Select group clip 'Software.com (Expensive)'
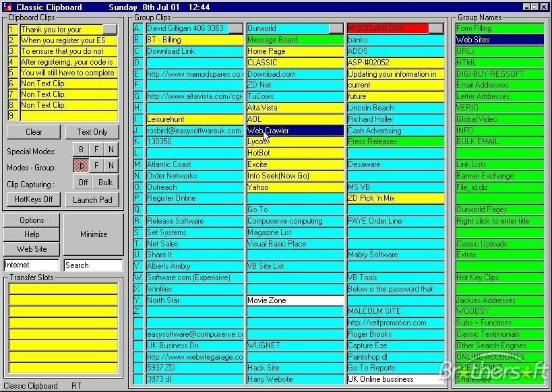This screenshot has height=392, width=552. [195, 277]
